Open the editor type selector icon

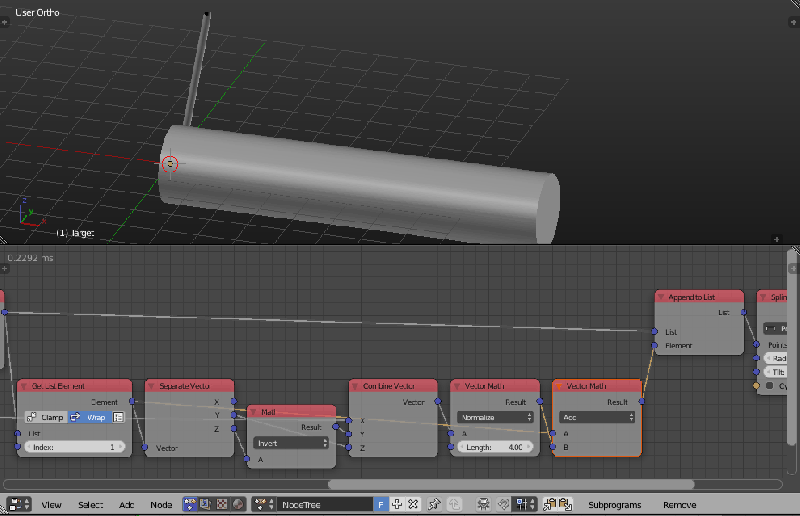pyautogui.click(x=19, y=504)
